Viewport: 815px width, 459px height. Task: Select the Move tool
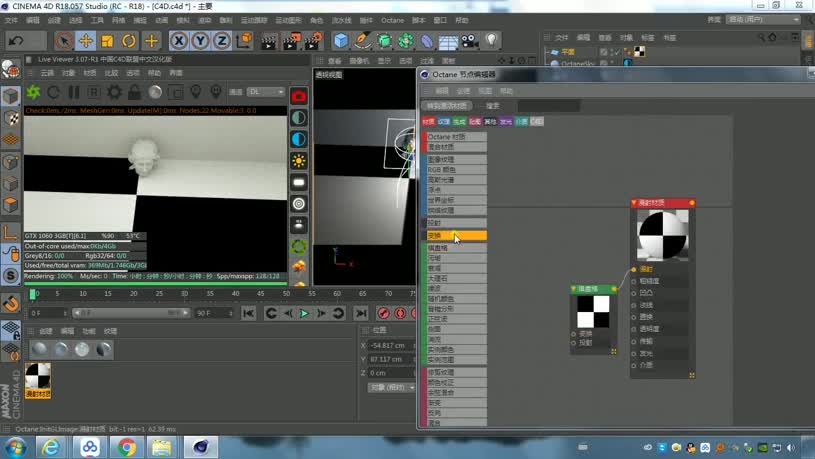[x=86, y=41]
